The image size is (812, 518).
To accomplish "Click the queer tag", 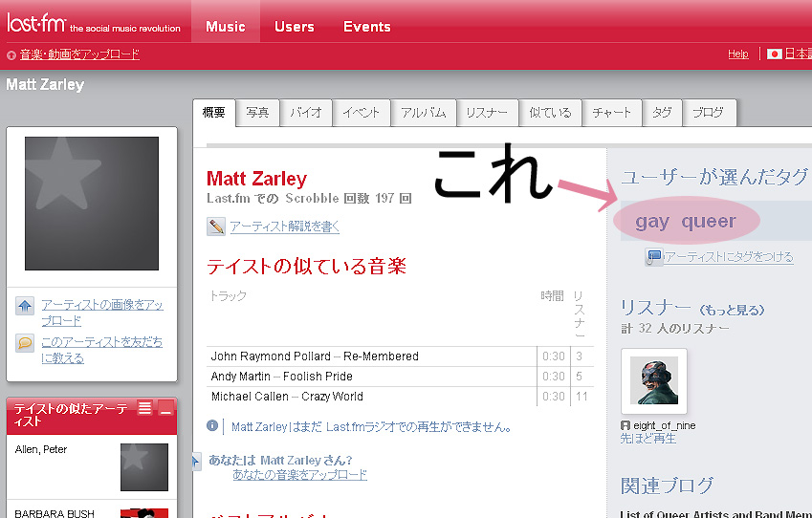I will coord(709,222).
